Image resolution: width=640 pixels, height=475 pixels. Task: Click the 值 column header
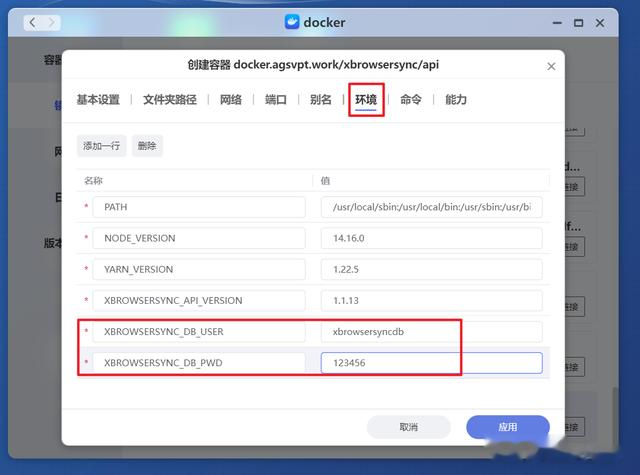point(325,180)
